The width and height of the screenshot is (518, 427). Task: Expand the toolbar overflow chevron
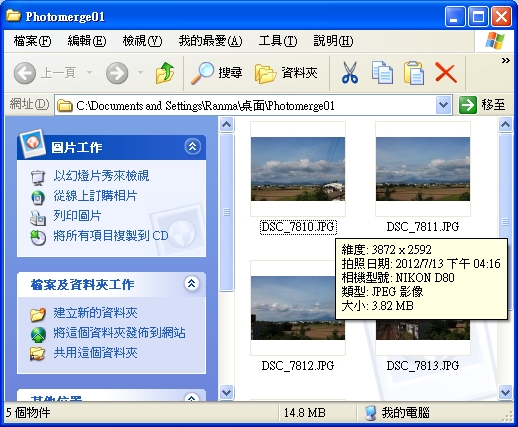506,61
